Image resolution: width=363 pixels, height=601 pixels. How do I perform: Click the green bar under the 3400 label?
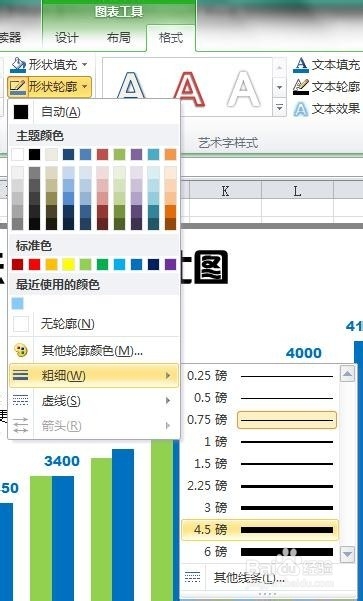[41, 538]
